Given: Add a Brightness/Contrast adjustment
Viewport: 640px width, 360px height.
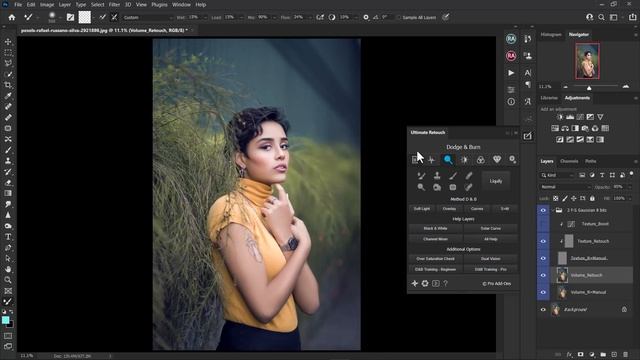Looking at the screenshot, I should pos(560,117).
